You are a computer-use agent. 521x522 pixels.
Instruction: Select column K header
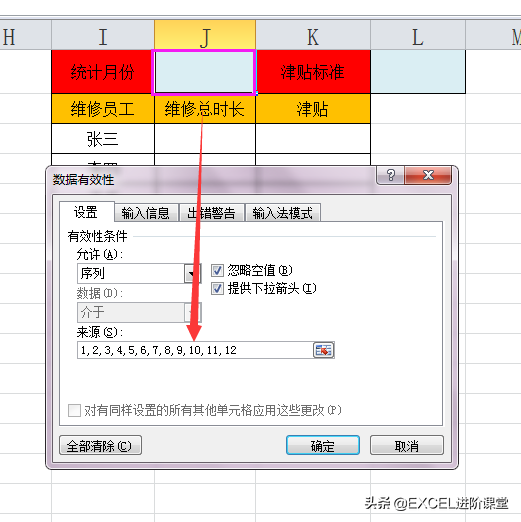[313, 35]
